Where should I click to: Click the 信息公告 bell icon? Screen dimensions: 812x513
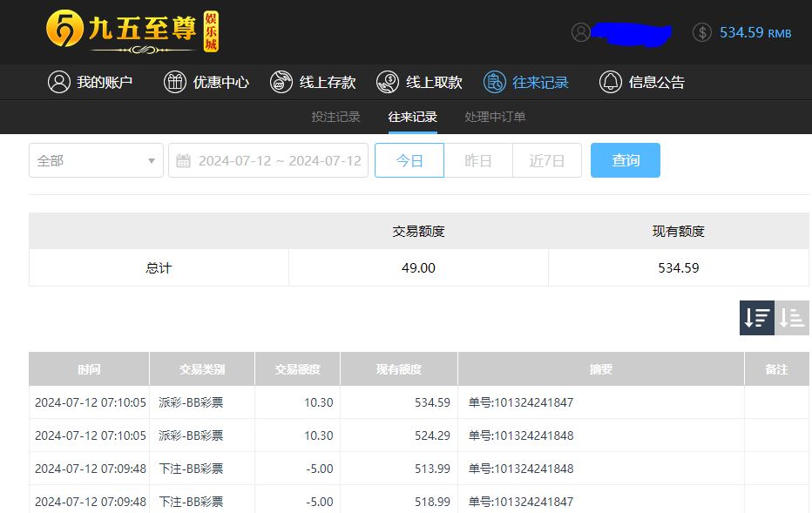pyautogui.click(x=611, y=82)
